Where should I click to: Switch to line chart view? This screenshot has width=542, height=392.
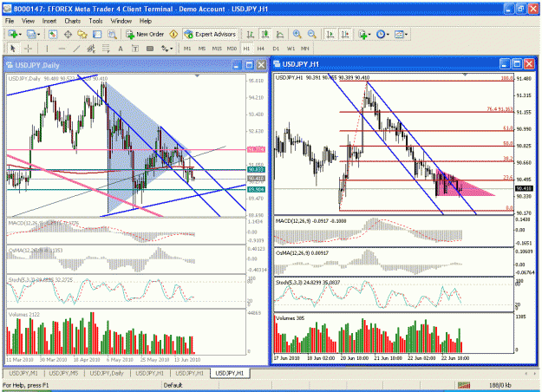(280, 34)
